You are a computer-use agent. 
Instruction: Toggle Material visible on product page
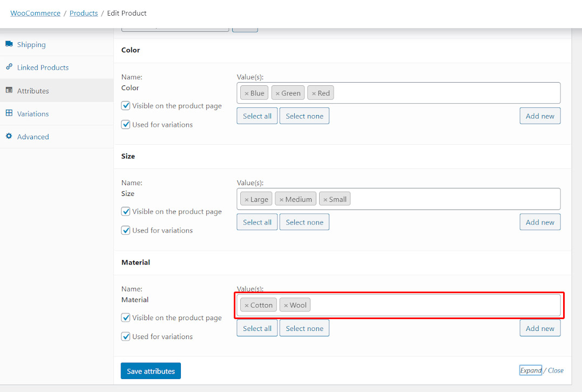click(125, 317)
